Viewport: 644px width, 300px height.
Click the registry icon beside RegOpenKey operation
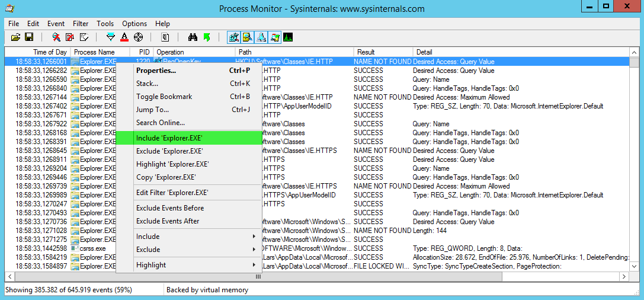[158, 62]
